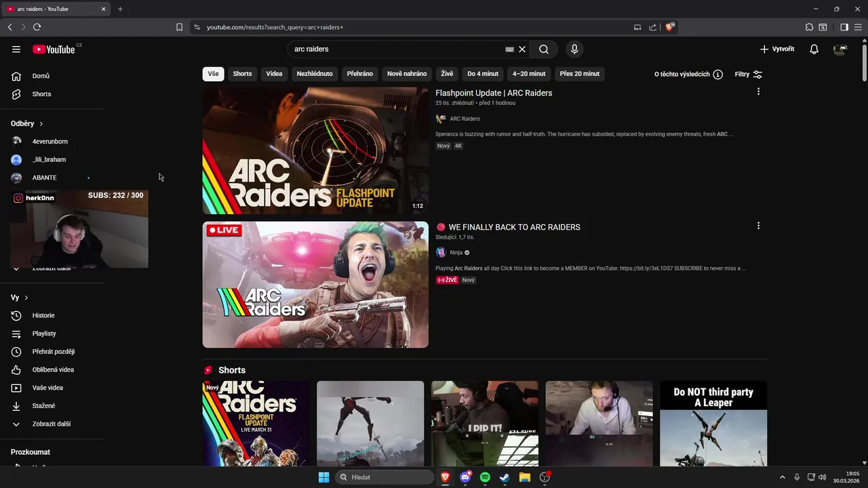The width and height of the screenshot is (868, 488).
Task: Select the Nově nahráno filter chip
Action: (407, 74)
